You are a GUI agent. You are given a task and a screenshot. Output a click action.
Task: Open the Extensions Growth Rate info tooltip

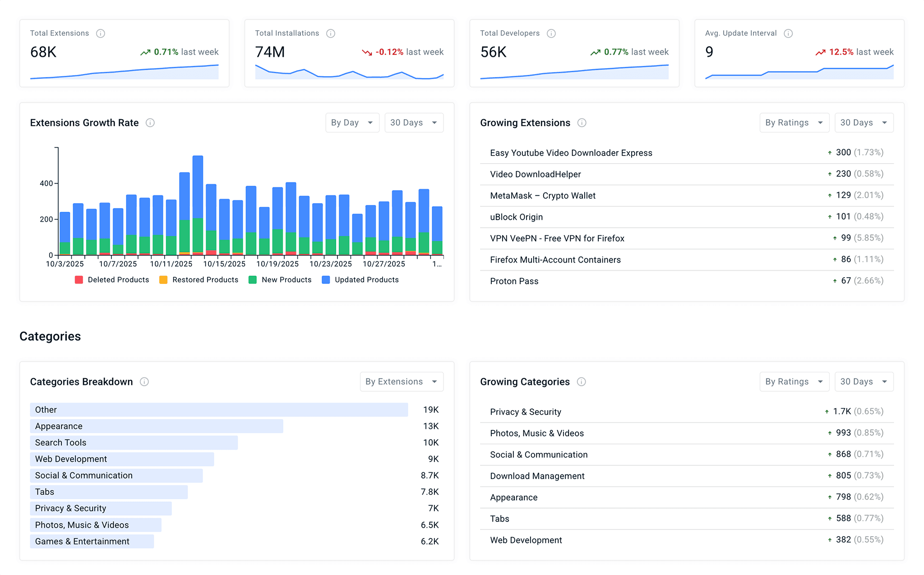point(150,122)
